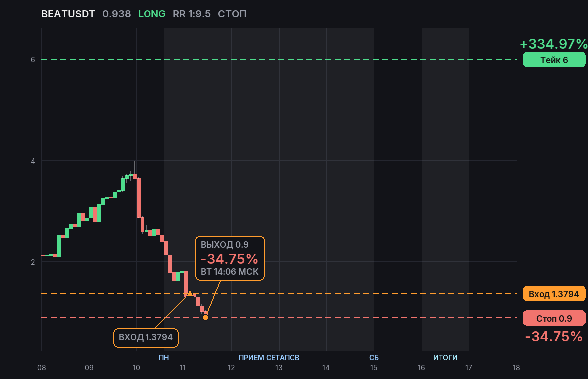
Task: Click the -34.75% loss beneath stop label
Action: pos(554,336)
